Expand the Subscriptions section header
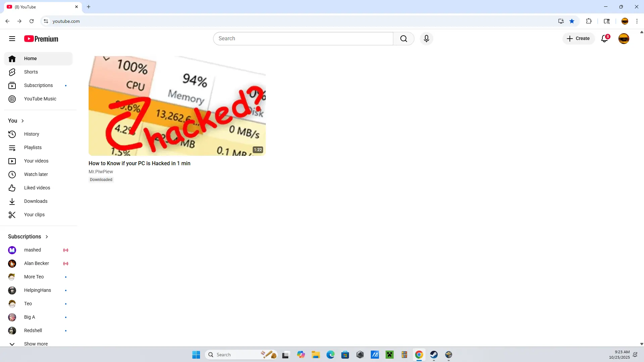This screenshot has width=644, height=362. tap(28, 237)
